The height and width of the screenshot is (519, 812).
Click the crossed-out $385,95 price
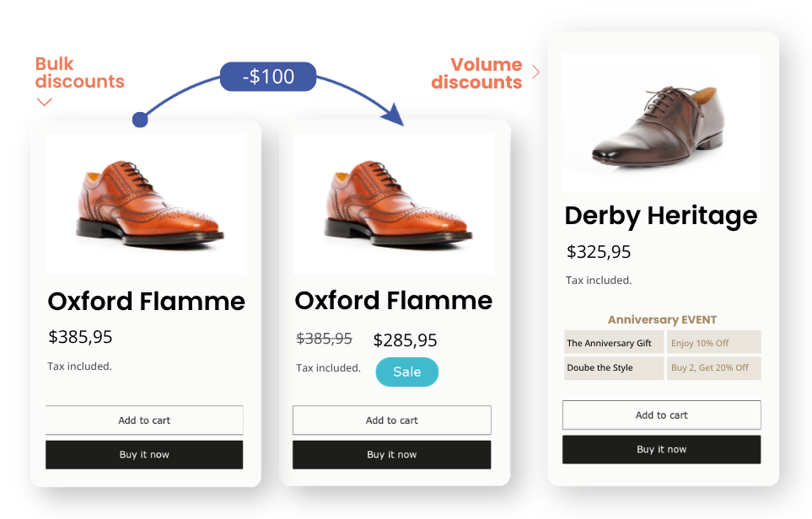(323, 338)
